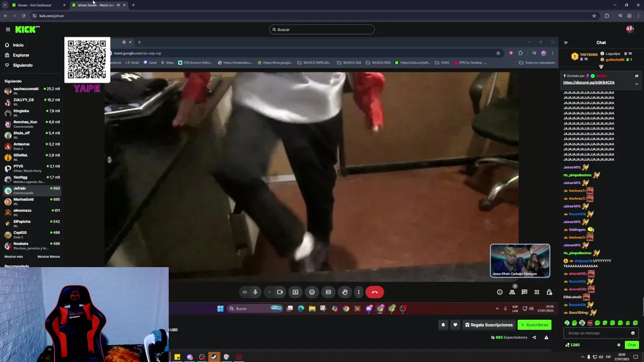Open Ronchas_Kun channel in followed list
This screenshot has height=362, width=644.
tap(32, 123)
